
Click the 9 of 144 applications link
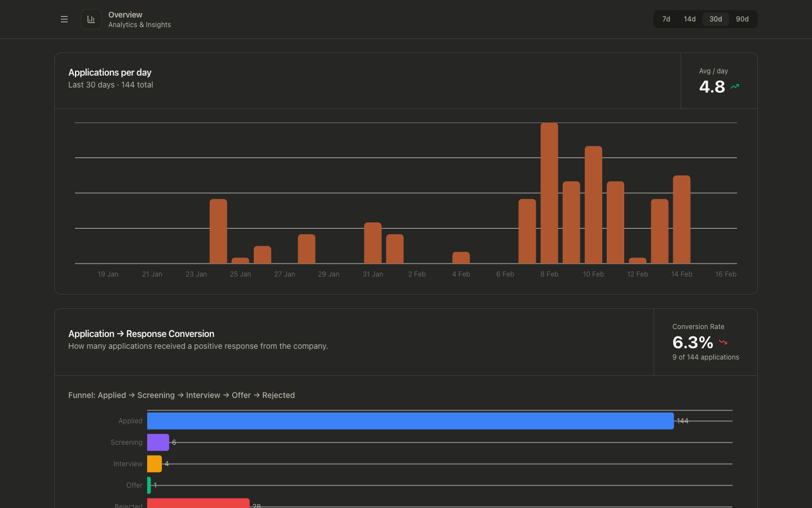coord(705,357)
